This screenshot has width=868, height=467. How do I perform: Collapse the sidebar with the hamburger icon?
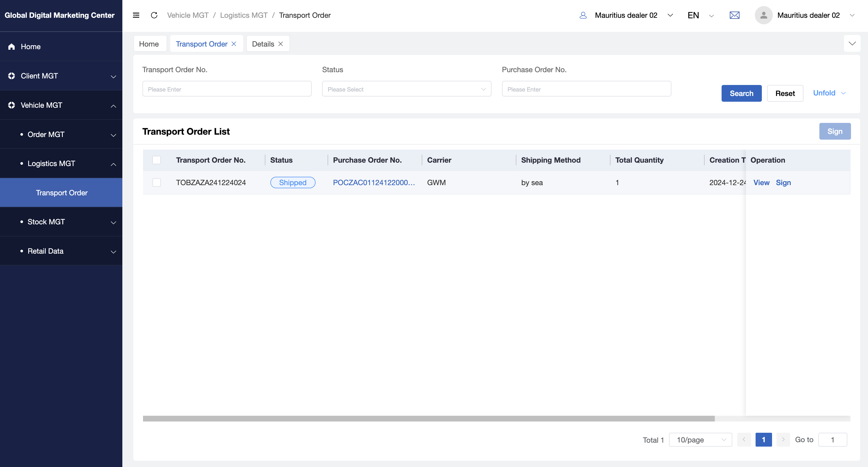click(136, 15)
